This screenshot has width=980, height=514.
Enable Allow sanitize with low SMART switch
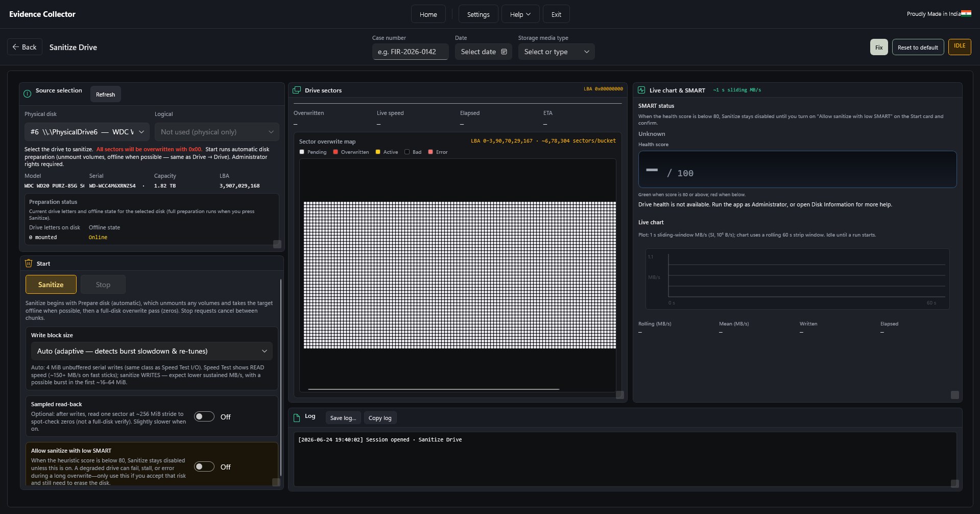204,466
